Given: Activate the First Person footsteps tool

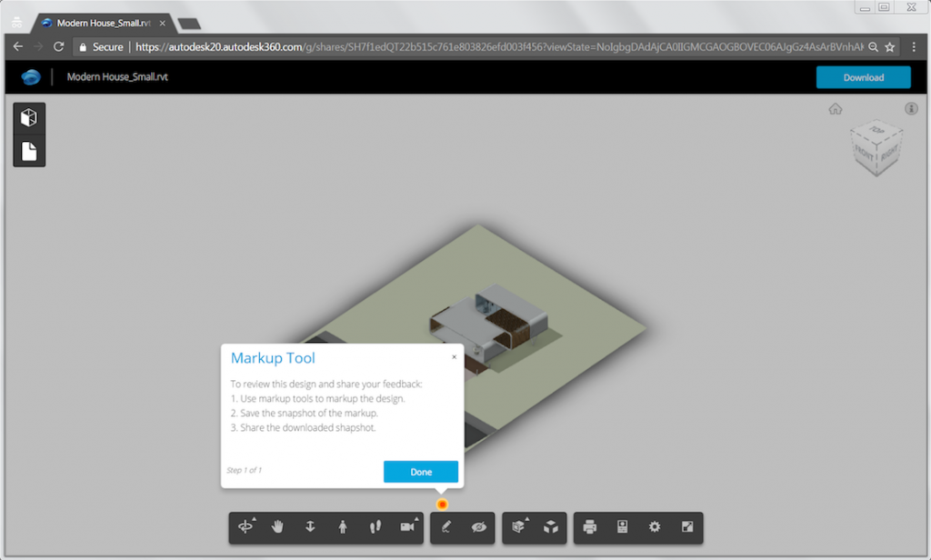Looking at the screenshot, I should click(375, 526).
